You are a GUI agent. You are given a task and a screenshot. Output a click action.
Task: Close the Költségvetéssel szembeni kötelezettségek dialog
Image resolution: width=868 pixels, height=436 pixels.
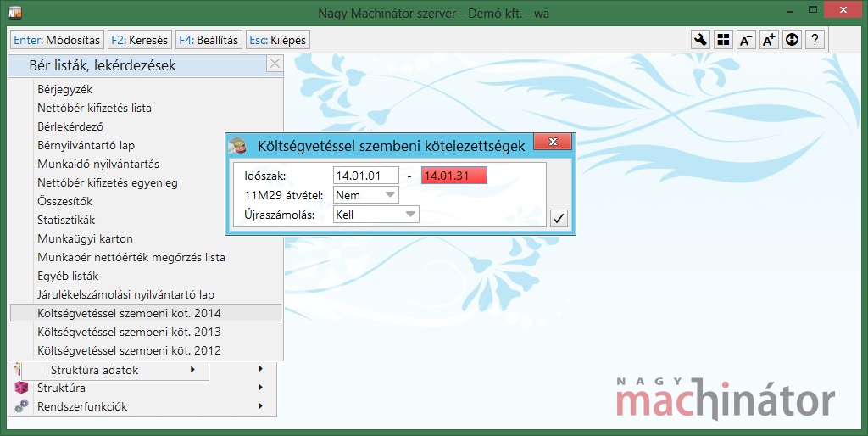pyautogui.click(x=553, y=143)
